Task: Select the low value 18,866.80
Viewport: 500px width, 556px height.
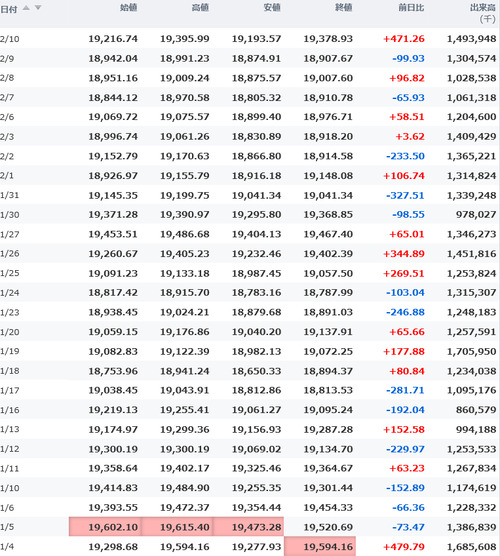Action: pyautogui.click(x=257, y=156)
